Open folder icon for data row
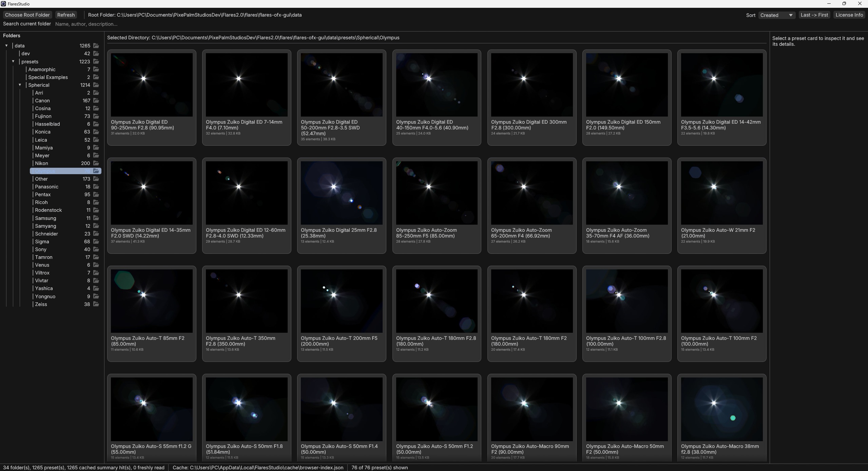 tap(96, 46)
